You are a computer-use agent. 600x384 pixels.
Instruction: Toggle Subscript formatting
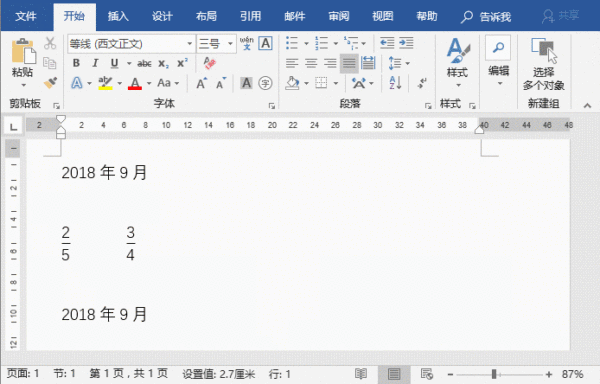[x=163, y=63]
